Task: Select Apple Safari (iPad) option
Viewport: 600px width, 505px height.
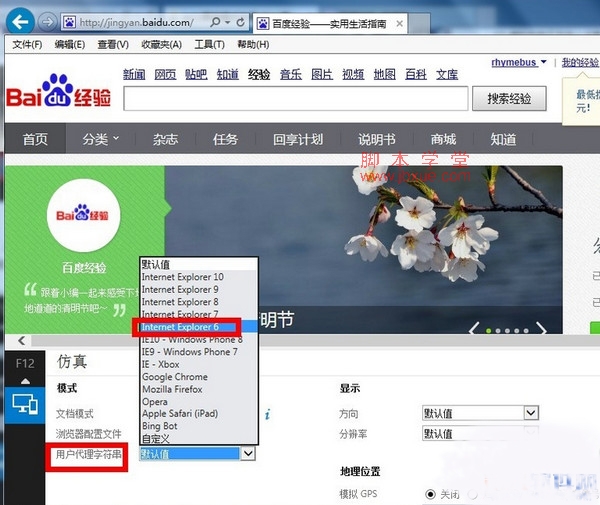Action: click(x=198, y=414)
